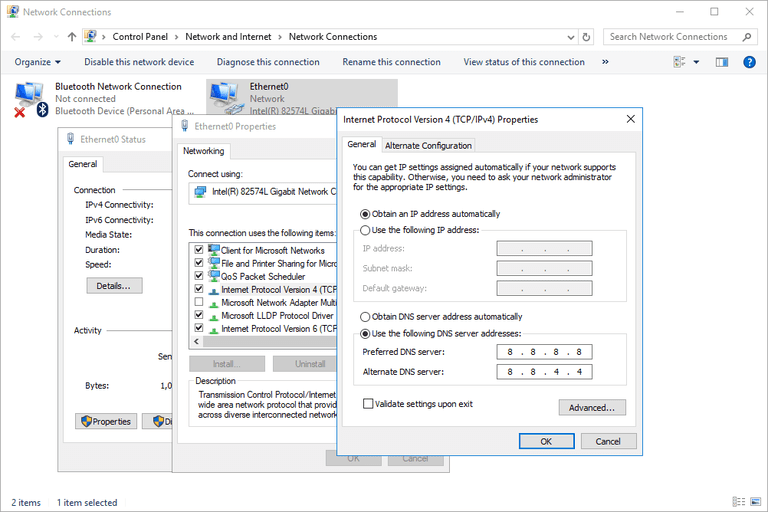Toggle the preview pane icon

click(x=722, y=62)
